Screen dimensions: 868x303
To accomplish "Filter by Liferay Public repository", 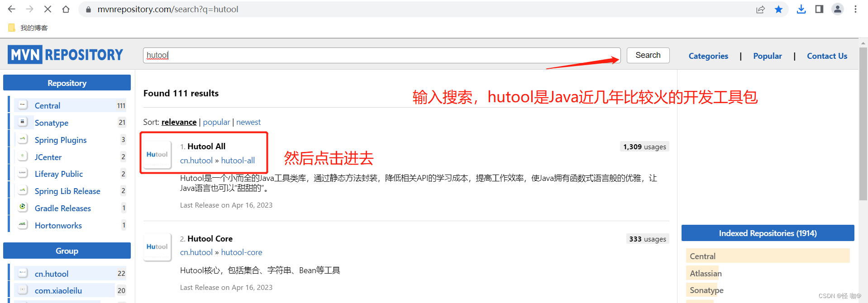I will click(59, 174).
